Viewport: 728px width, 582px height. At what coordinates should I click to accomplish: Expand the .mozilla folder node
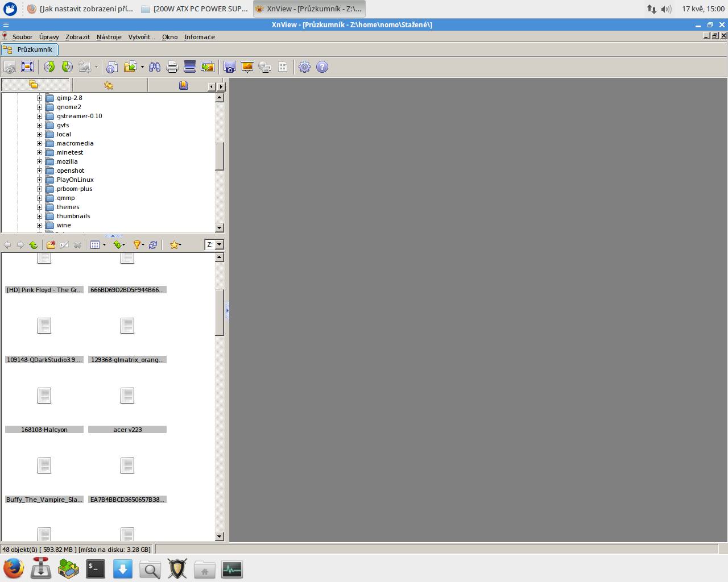coord(40,161)
